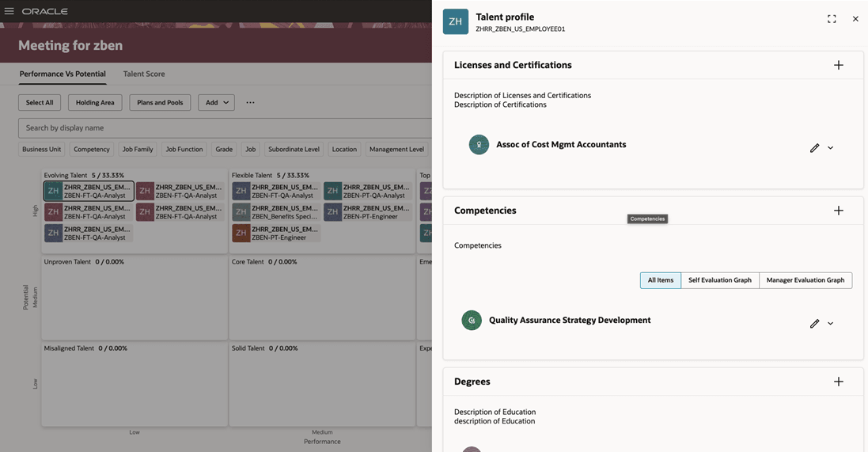Open the Grade filter chip
868x452 pixels.
pyautogui.click(x=224, y=149)
